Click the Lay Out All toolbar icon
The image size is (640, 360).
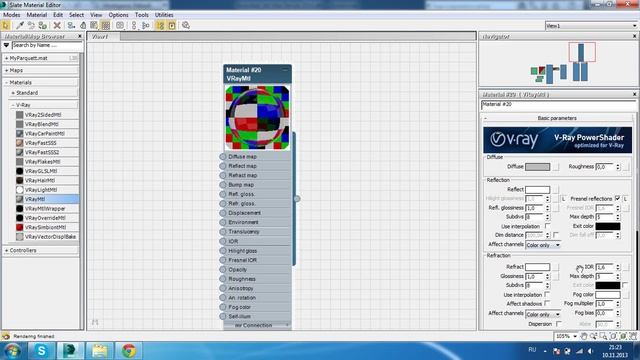(134, 25)
